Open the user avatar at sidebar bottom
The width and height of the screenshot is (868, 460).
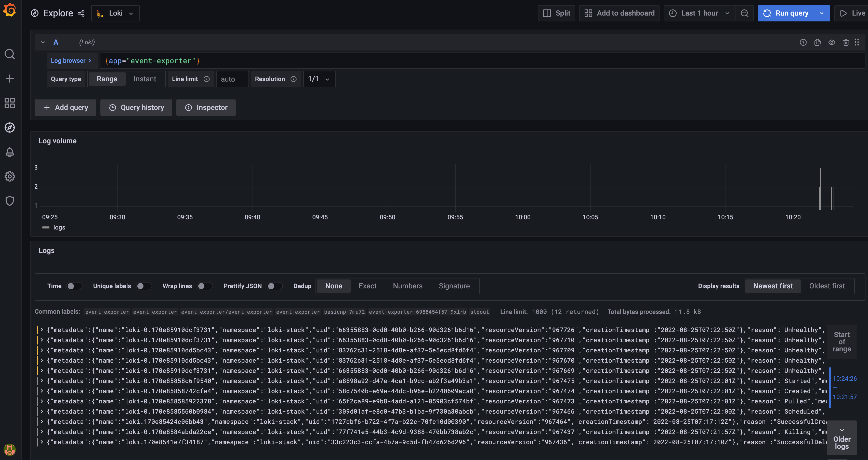tap(9, 449)
